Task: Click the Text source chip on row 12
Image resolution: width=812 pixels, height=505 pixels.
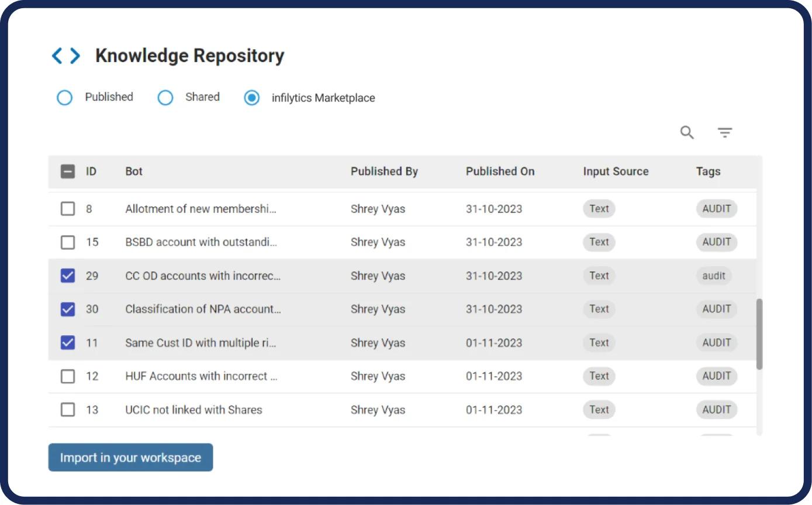Action: point(599,376)
